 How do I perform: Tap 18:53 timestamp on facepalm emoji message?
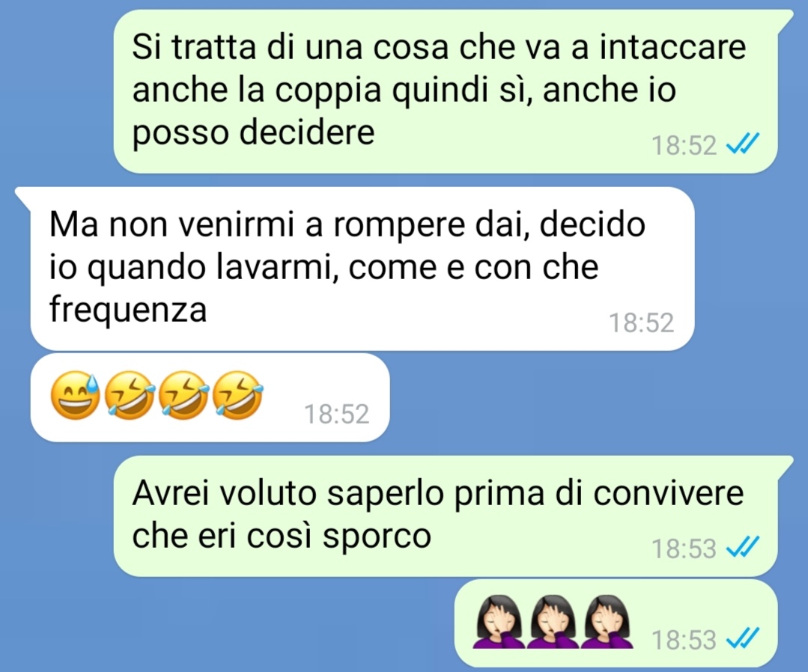click(x=684, y=640)
